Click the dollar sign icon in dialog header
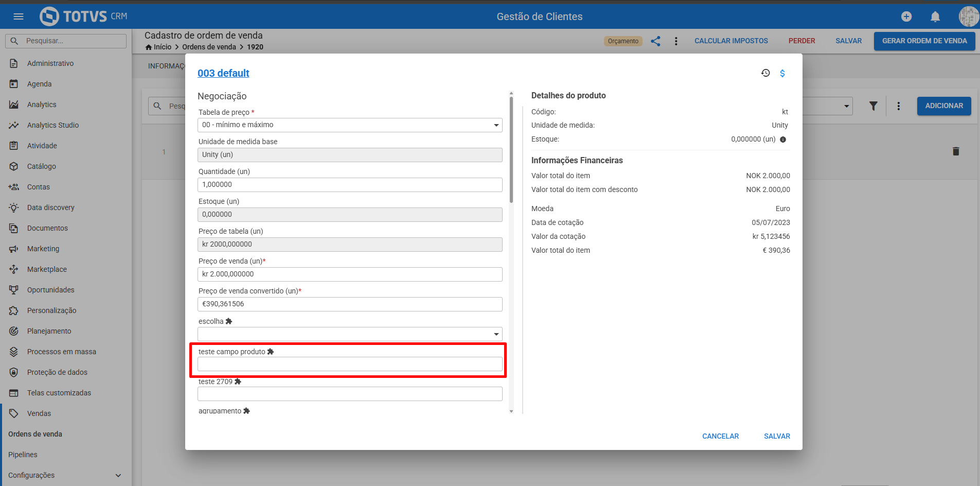This screenshot has width=980, height=486. point(782,73)
